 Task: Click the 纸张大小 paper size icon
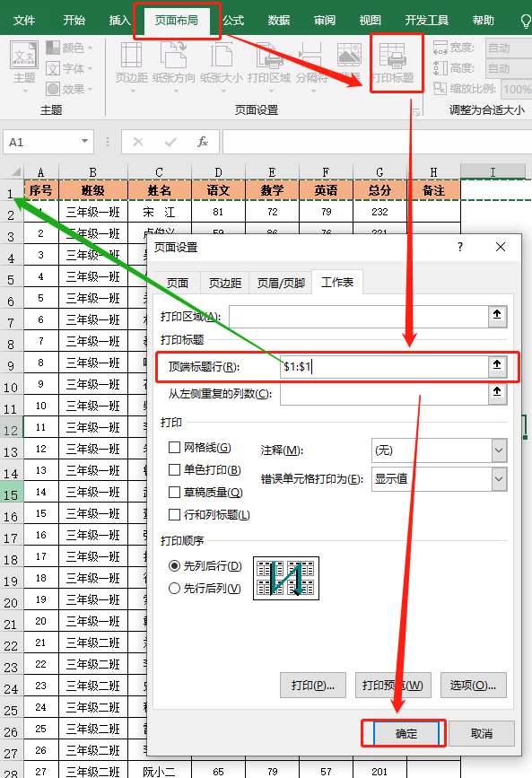pyautogui.click(x=222, y=55)
